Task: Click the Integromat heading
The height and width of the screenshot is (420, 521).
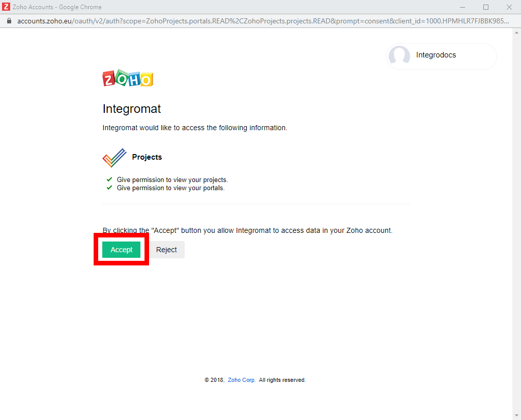Action: (132, 109)
